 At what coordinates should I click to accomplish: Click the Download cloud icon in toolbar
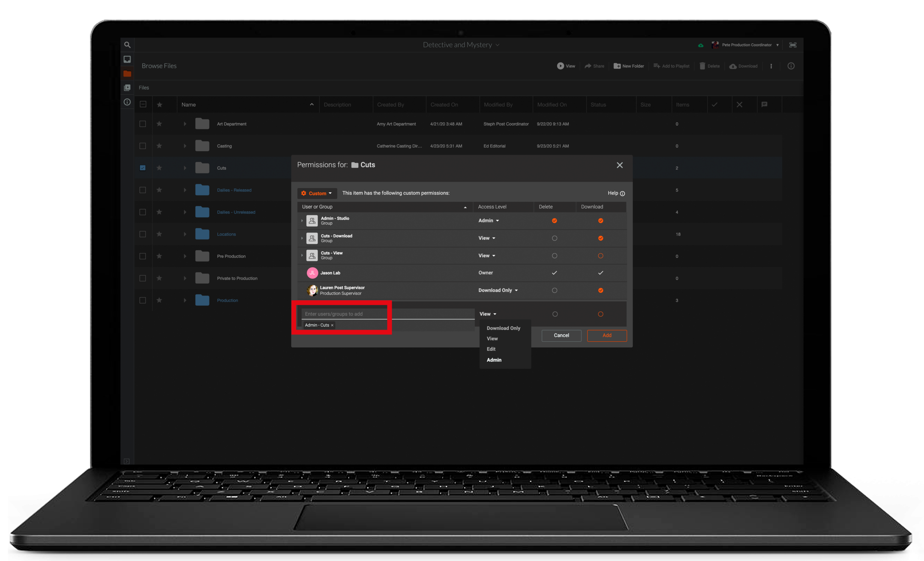[x=733, y=66]
